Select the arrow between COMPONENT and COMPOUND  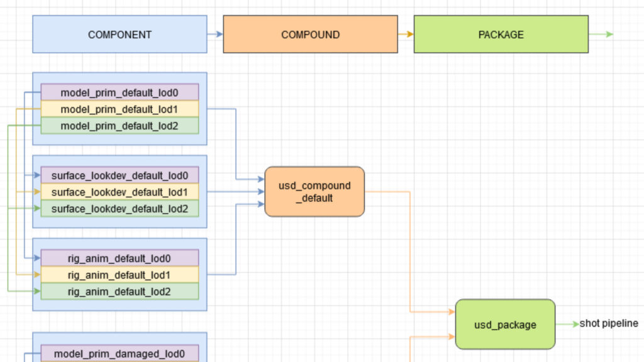tap(215, 35)
